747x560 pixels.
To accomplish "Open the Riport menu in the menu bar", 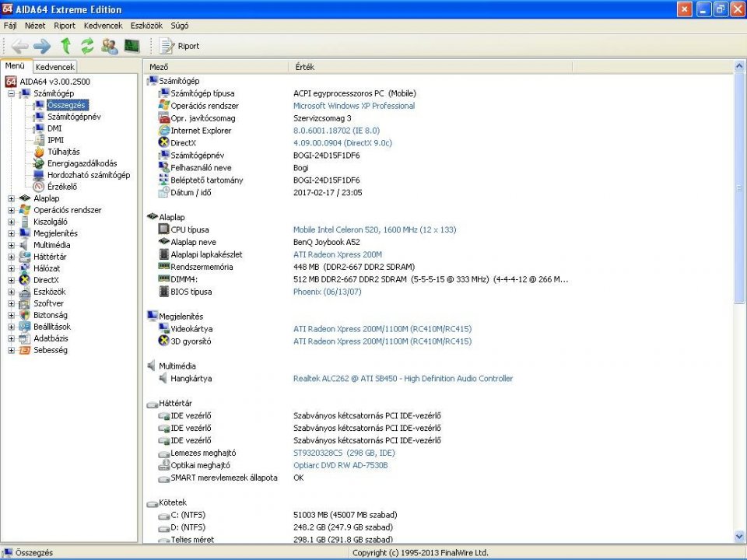I will pyautogui.click(x=65, y=26).
